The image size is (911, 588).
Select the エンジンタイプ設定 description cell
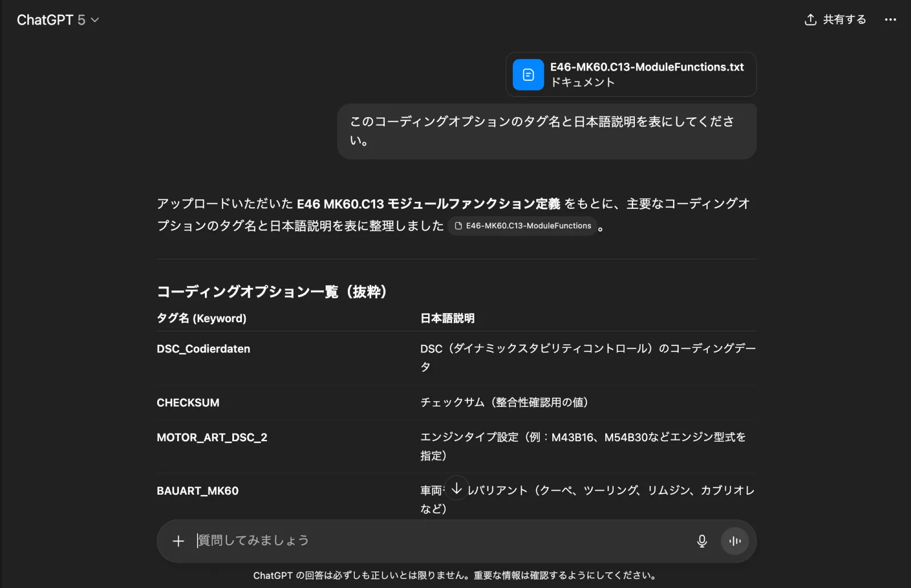pyautogui.click(x=583, y=446)
